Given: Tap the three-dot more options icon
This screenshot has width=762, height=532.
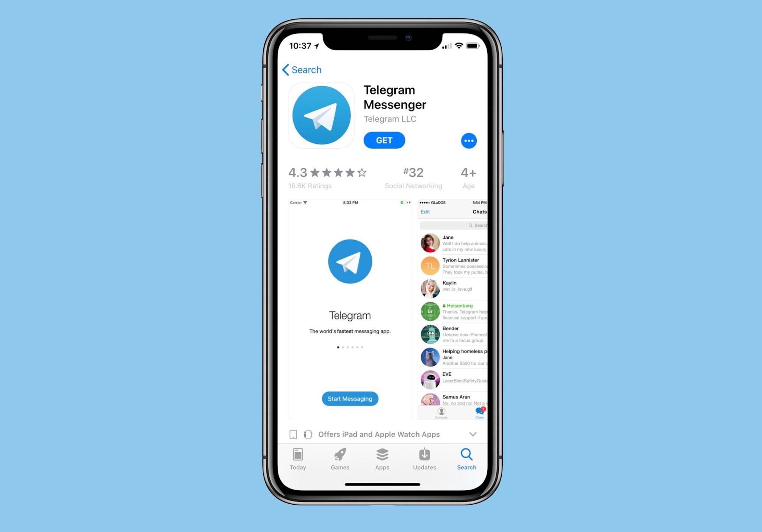Looking at the screenshot, I should 469,141.
